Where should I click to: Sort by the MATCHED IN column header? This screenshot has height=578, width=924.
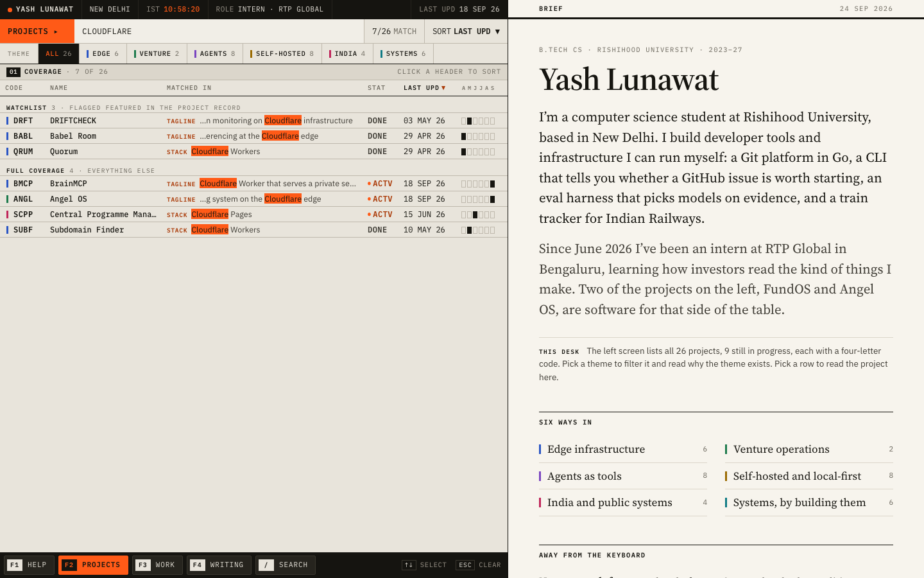189,88
